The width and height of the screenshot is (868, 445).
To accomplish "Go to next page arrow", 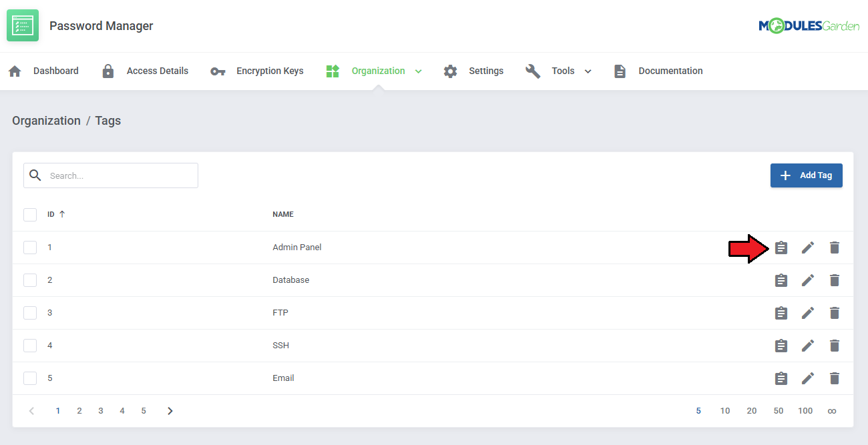I will 170,411.
